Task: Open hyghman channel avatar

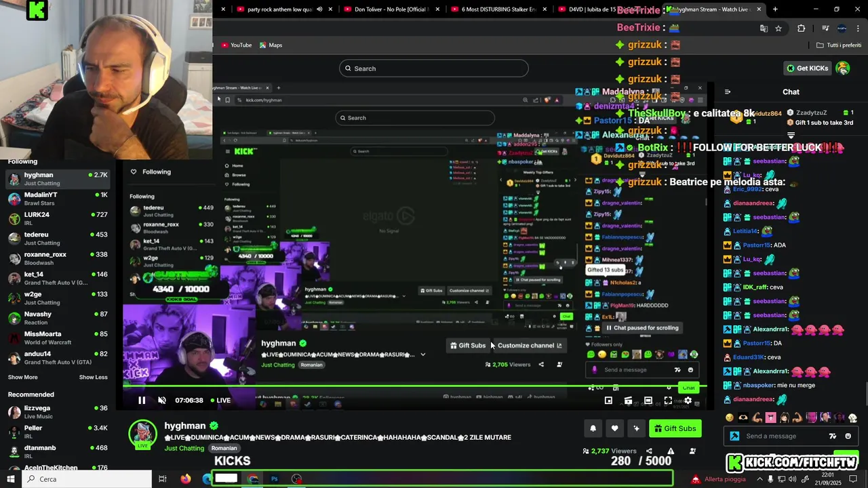Action: click(x=142, y=434)
